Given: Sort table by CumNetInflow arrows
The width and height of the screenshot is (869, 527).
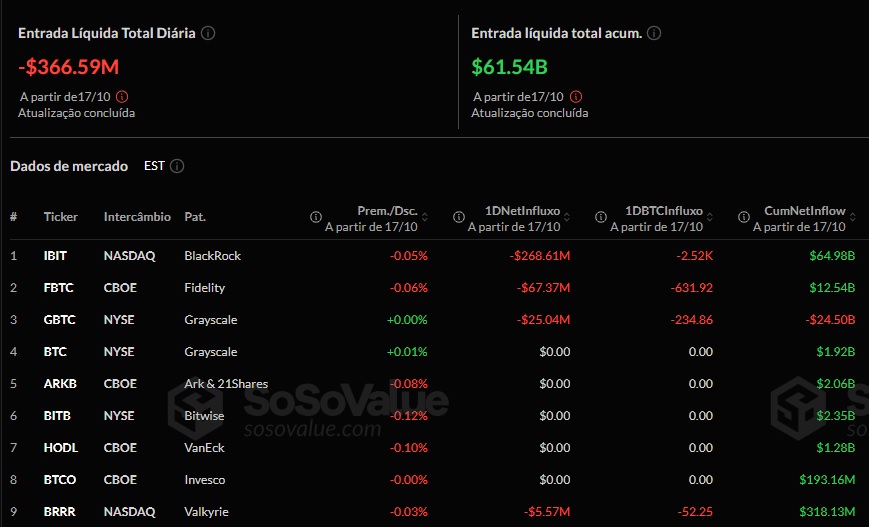Looking at the screenshot, I should [x=851, y=217].
